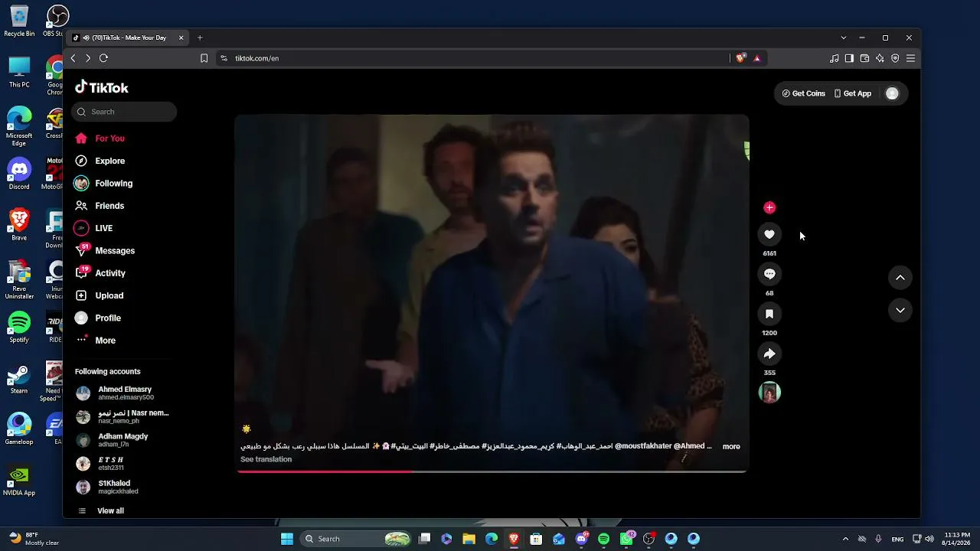The height and width of the screenshot is (551, 980).
Task: Click the TikTok logo
Action: pyautogui.click(x=102, y=87)
